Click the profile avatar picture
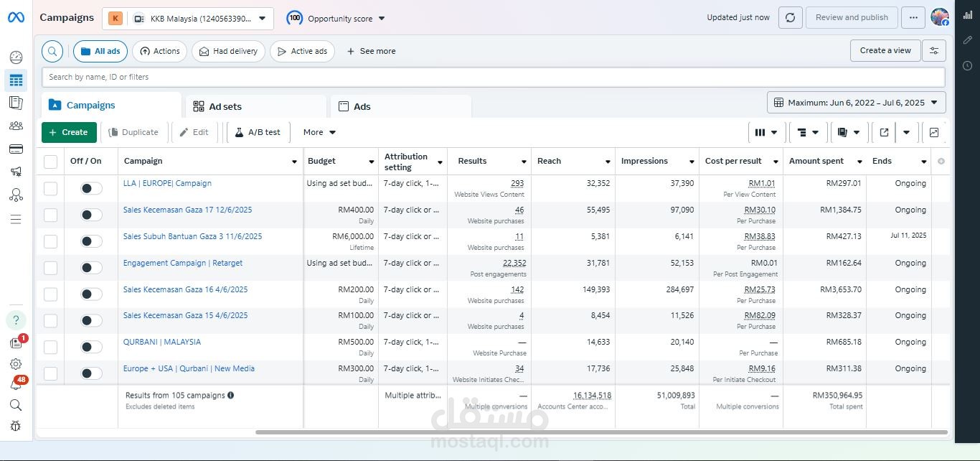 coord(940,17)
